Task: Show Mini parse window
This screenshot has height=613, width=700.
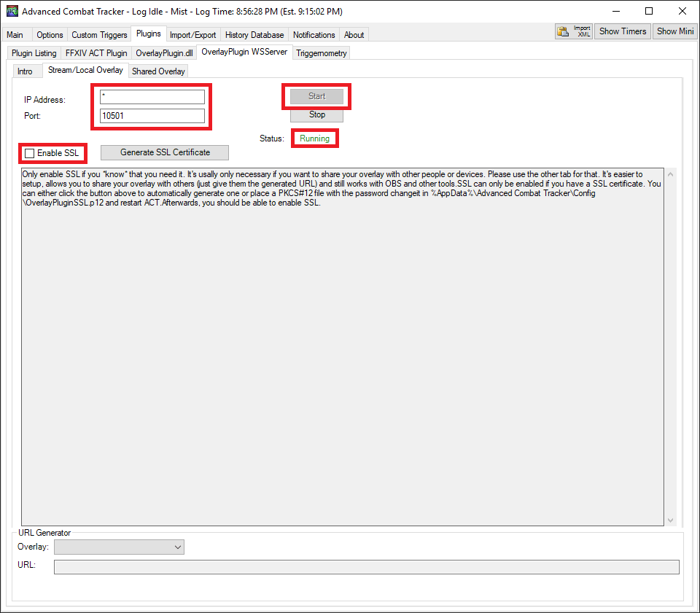Action: [674, 31]
